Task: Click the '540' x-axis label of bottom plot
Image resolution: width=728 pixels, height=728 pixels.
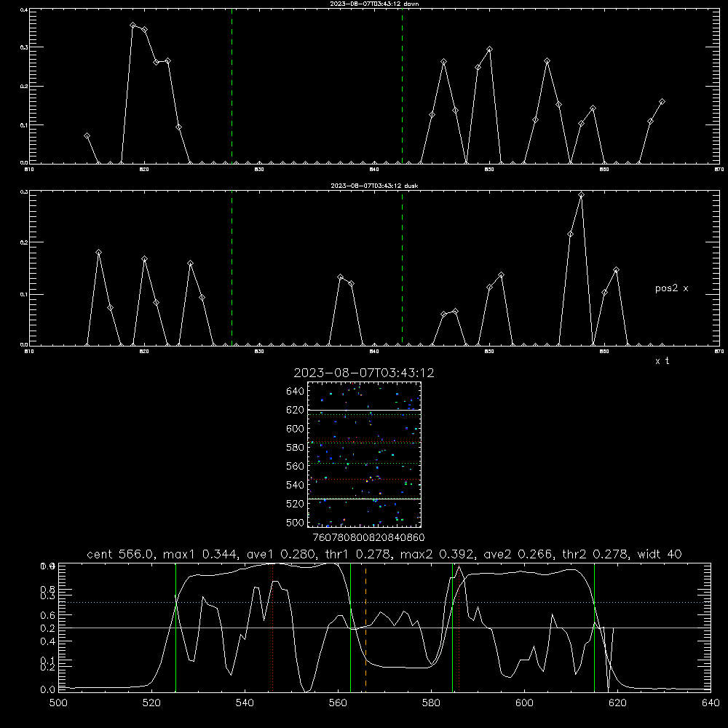Action: tap(245, 703)
